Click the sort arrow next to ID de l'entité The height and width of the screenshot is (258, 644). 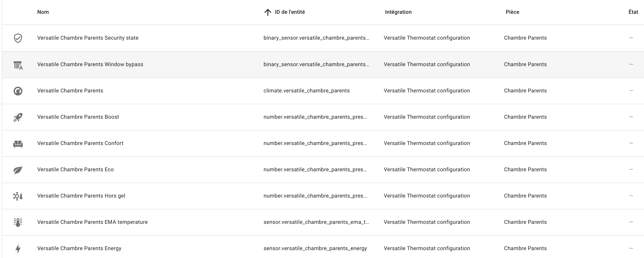click(267, 12)
